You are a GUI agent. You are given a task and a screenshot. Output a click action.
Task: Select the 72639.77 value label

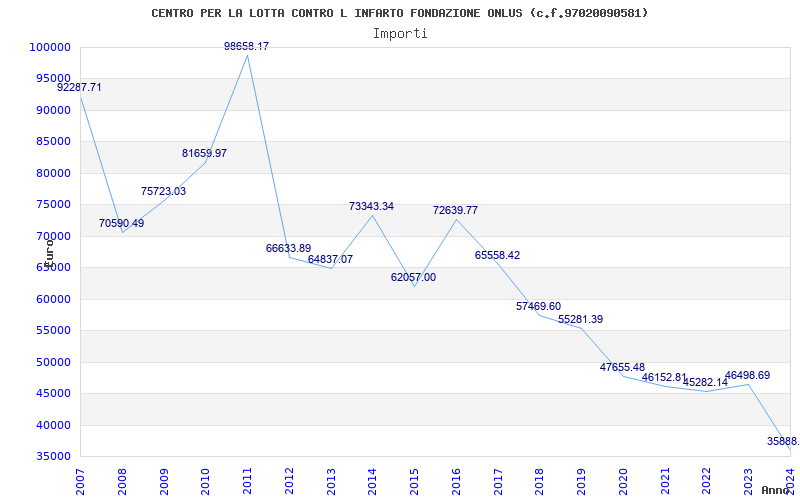click(x=455, y=210)
